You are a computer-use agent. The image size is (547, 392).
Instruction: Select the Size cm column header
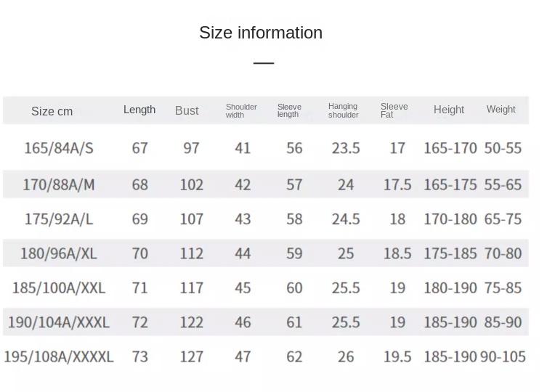pos(52,111)
